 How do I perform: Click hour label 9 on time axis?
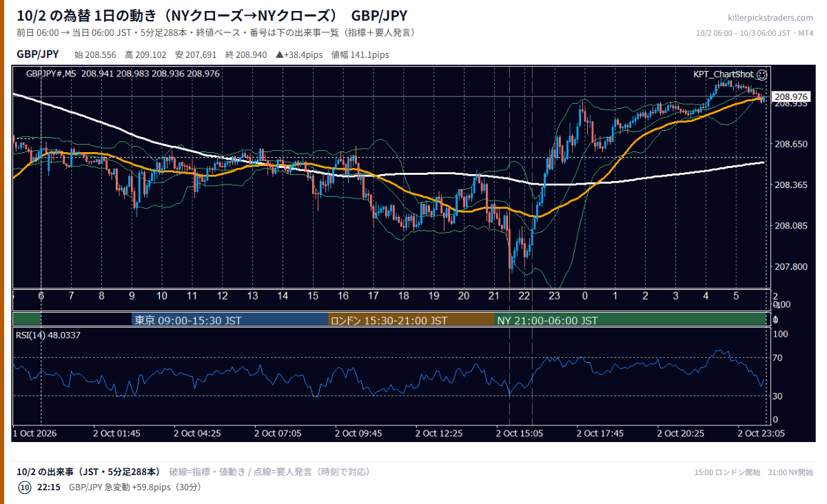tap(132, 296)
